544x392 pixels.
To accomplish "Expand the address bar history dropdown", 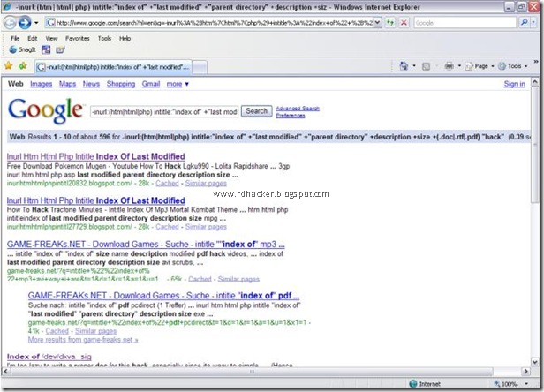I will click(x=377, y=23).
